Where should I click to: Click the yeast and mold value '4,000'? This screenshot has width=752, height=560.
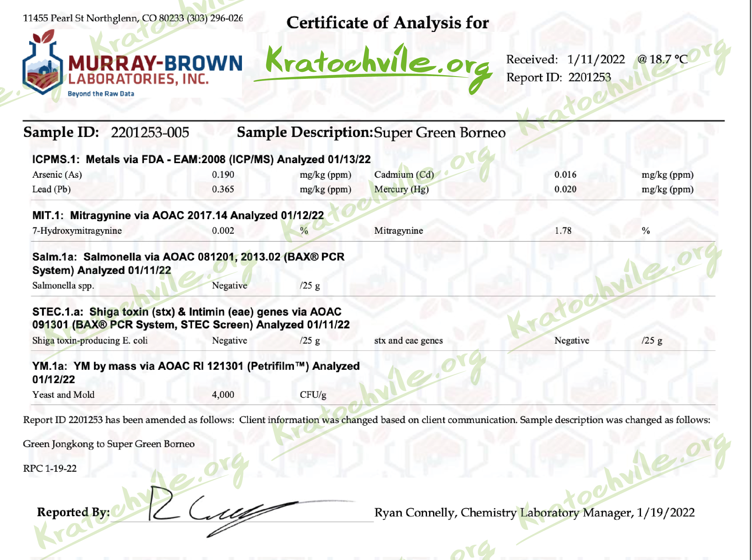223,394
